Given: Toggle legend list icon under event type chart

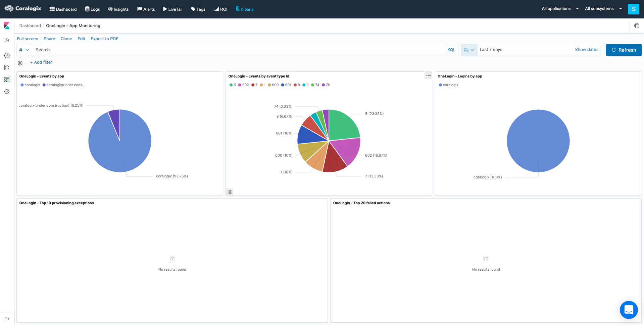Looking at the screenshot, I should pyautogui.click(x=230, y=192).
